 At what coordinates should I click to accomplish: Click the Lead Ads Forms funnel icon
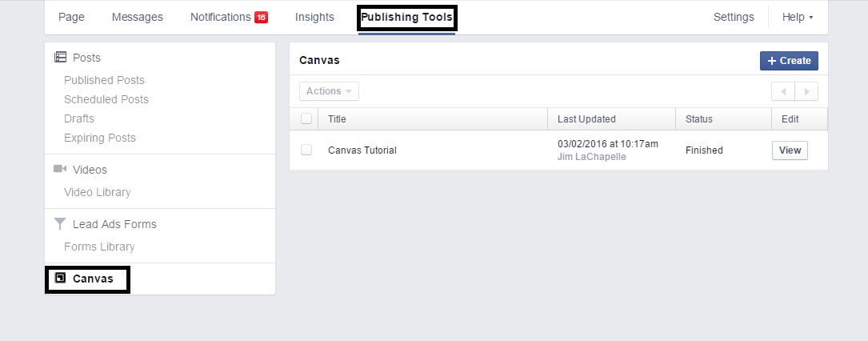click(x=60, y=223)
